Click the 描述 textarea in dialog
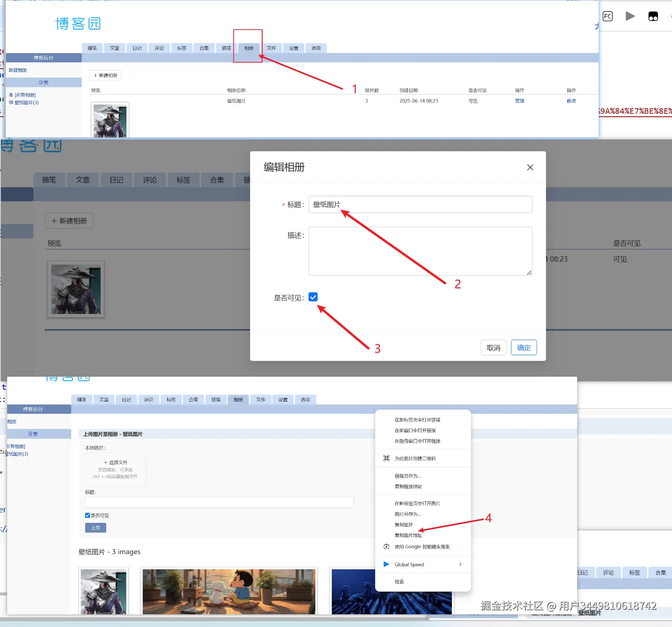The image size is (672, 627). click(420, 251)
